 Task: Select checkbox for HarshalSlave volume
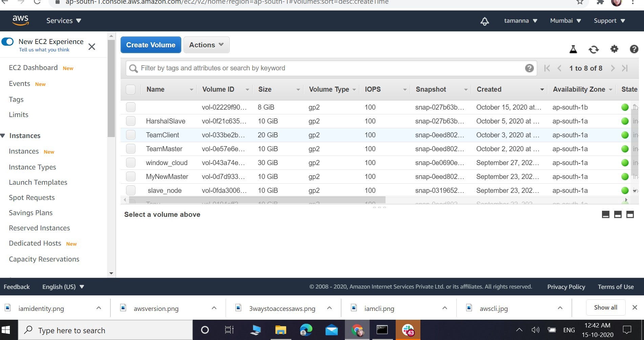point(130,121)
